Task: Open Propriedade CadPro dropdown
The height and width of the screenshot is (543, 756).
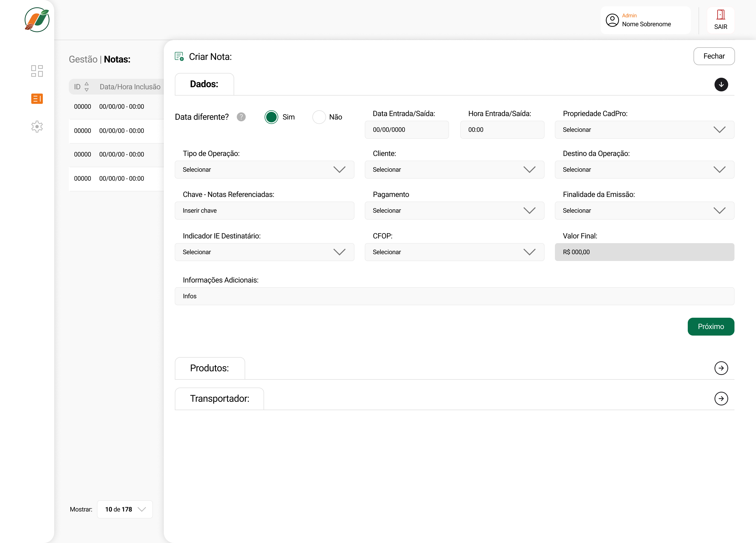Action: tap(644, 130)
